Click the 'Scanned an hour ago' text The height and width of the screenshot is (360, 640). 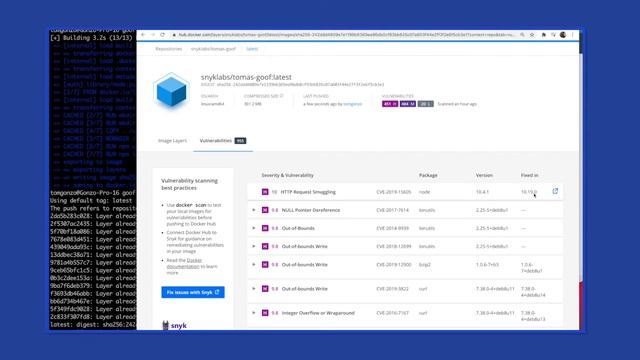pyautogui.click(x=457, y=104)
